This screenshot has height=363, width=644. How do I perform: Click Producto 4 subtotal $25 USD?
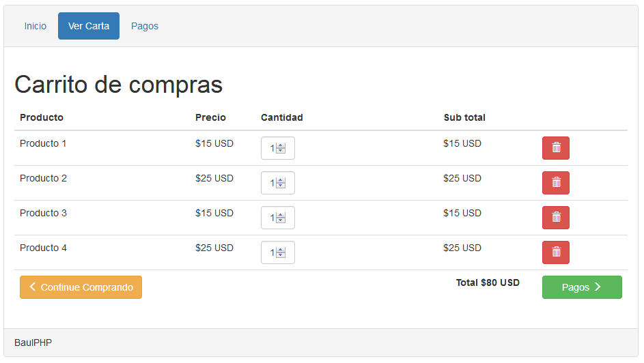point(462,248)
